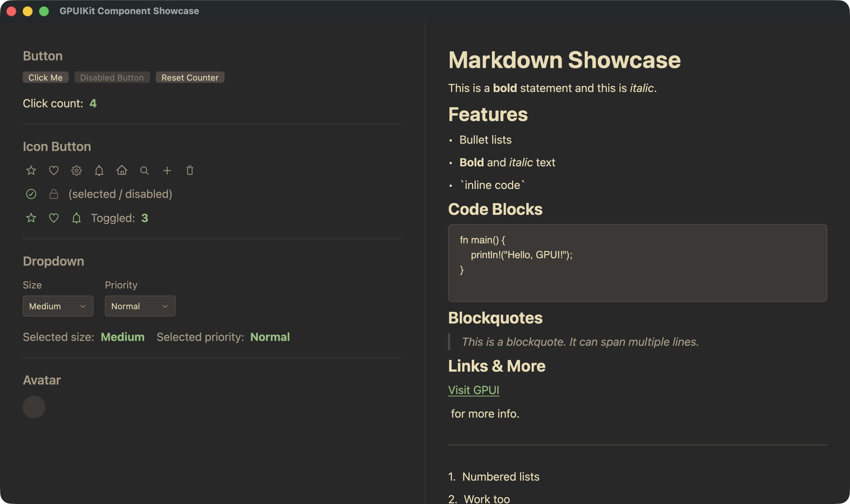850x504 pixels.
Task: Follow the Visit GPUI link
Action: click(474, 390)
